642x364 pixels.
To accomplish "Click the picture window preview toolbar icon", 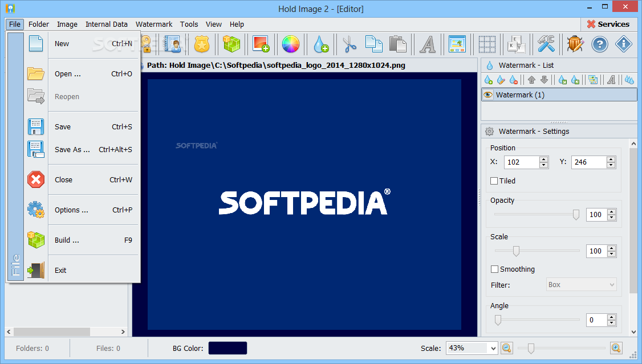I will [457, 44].
